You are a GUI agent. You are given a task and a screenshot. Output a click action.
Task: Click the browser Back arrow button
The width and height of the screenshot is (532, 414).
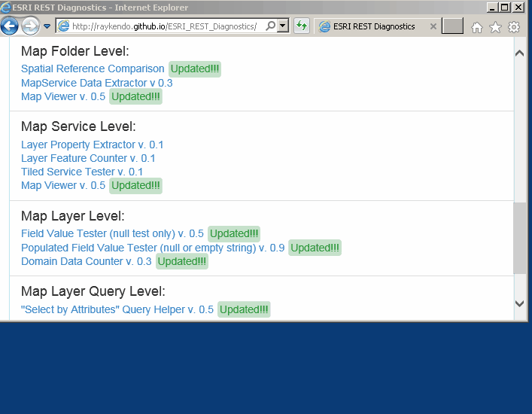point(10,26)
